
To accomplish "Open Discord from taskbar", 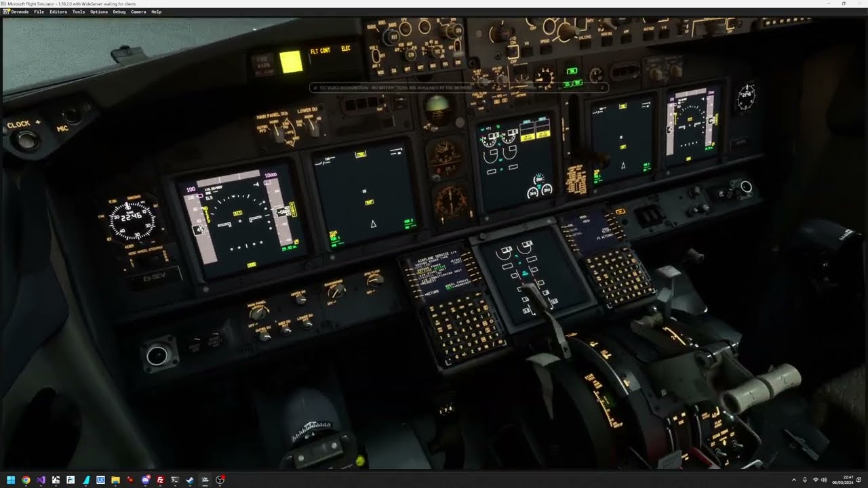I will tap(145, 480).
